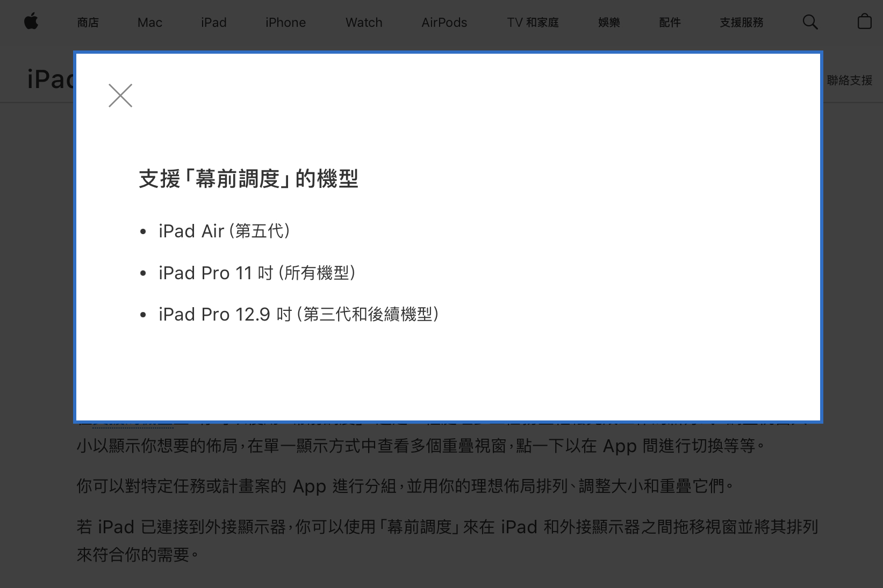
Task: Open 支援服務 navigation item
Action: 742,23
